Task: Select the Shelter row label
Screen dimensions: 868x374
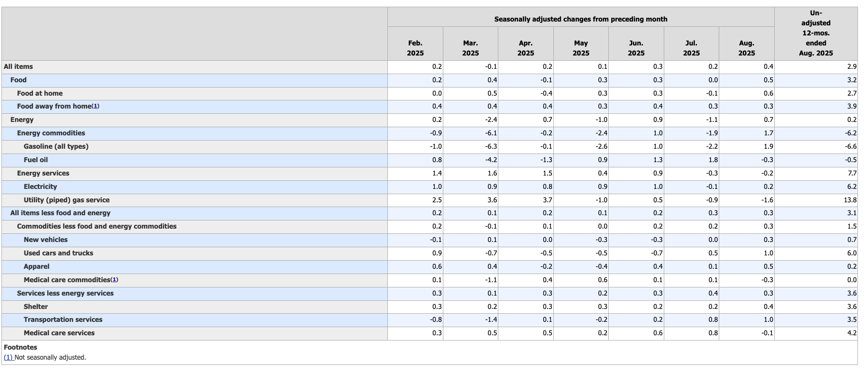Action: pyautogui.click(x=36, y=307)
